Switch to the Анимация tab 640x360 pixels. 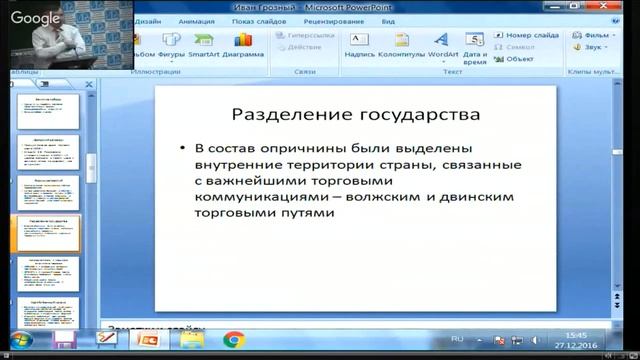coord(196,22)
